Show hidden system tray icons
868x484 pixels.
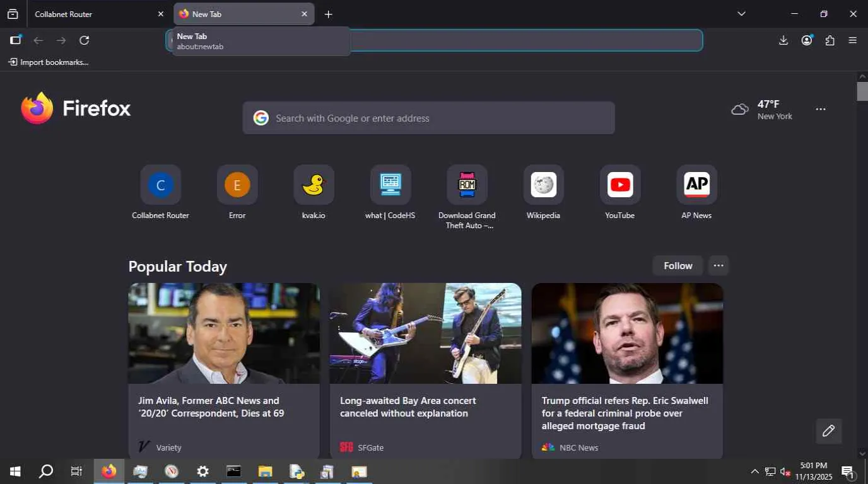(754, 472)
